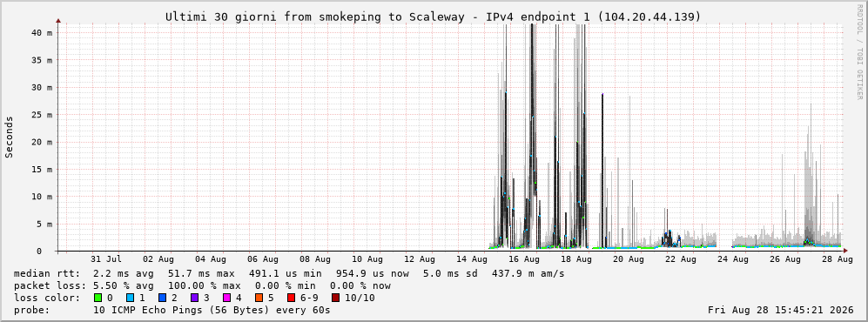Image resolution: width=868 pixels, height=322 pixels.
Task: Click the magenta loss 4 swatch
Action: point(226,298)
